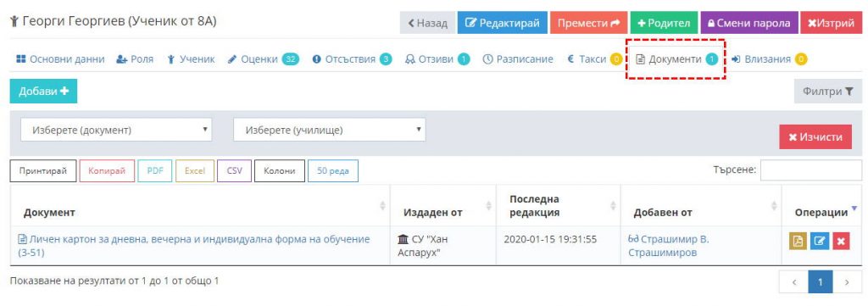Click Георги Георгиев page title

coord(114,21)
